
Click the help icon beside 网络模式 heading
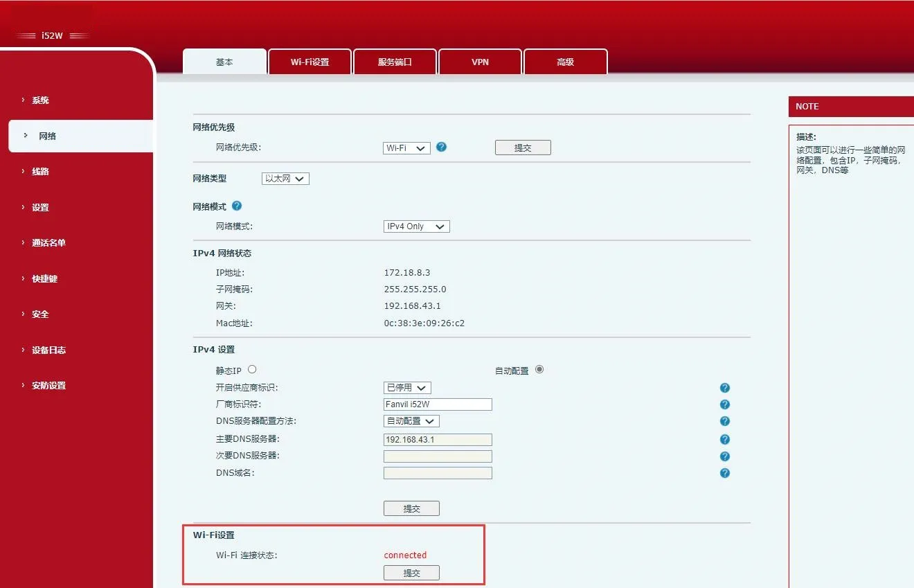pos(236,206)
